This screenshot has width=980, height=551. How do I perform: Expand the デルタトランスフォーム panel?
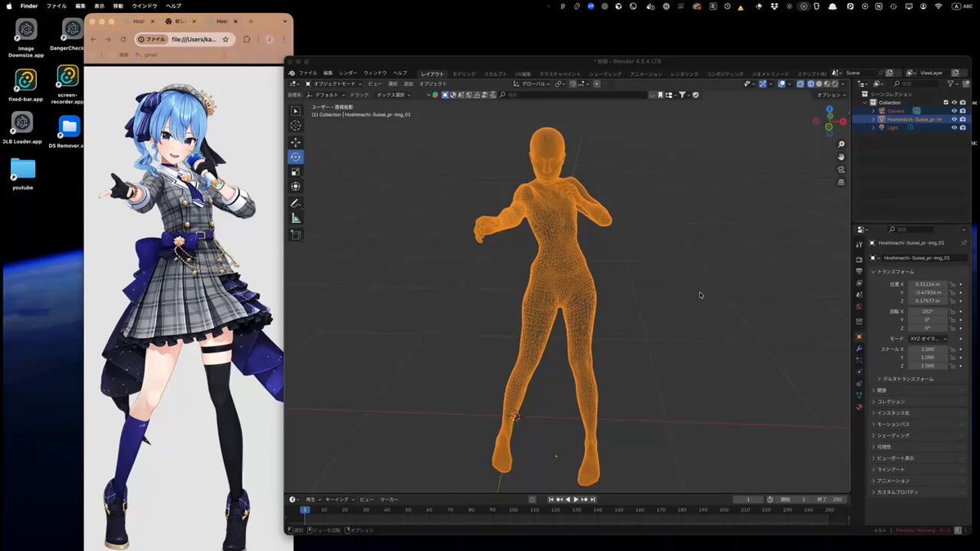click(906, 379)
